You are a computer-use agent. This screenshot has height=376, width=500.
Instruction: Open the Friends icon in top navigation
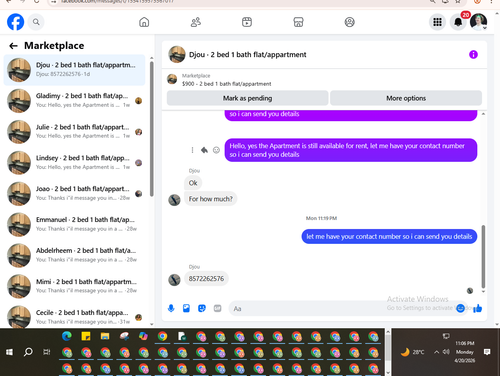[x=196, y=22]
